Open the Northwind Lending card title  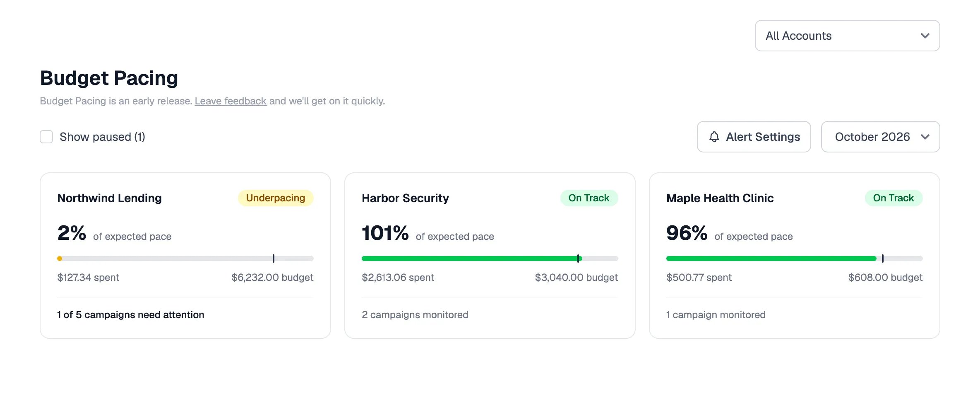[109, 198]
